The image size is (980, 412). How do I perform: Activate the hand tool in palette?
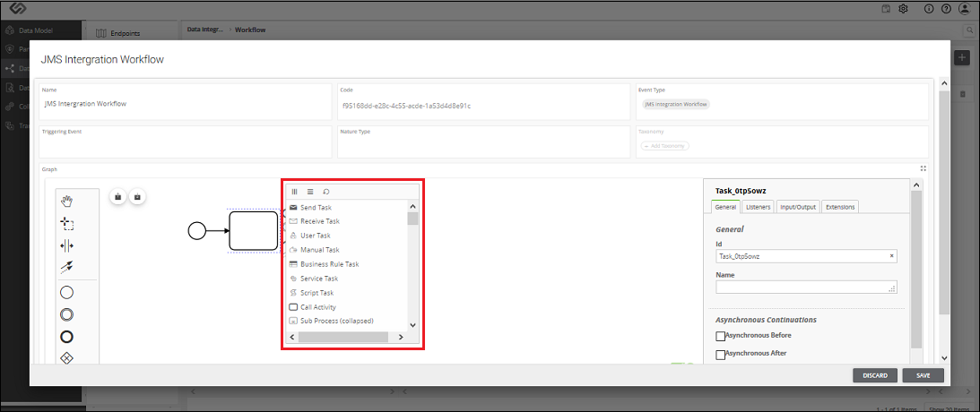pos(67,201)
